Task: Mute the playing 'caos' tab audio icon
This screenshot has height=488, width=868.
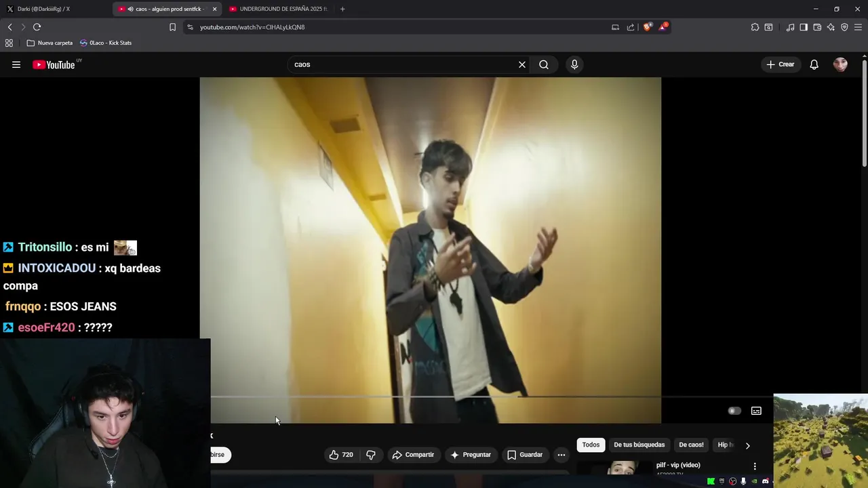Action: click(130, 9)
